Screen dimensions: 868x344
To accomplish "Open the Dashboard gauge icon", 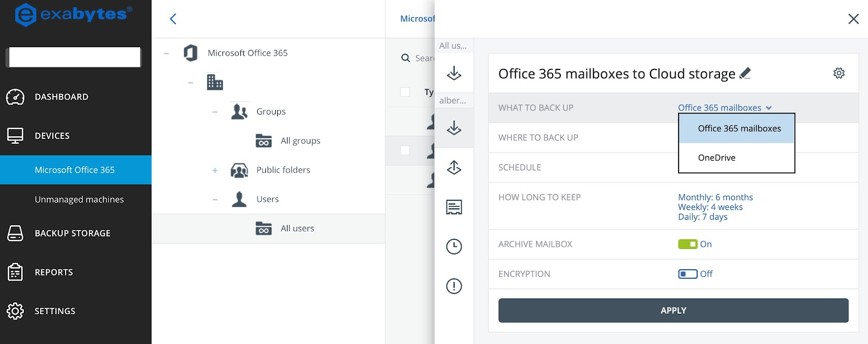I will (x=15, y=97).
